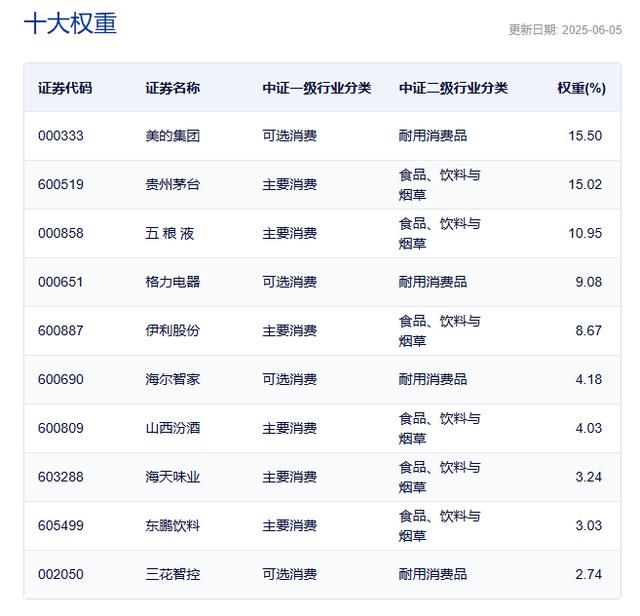Select the 证券名称 column header
The image size is (640, 616).
[x=173, y=88]
